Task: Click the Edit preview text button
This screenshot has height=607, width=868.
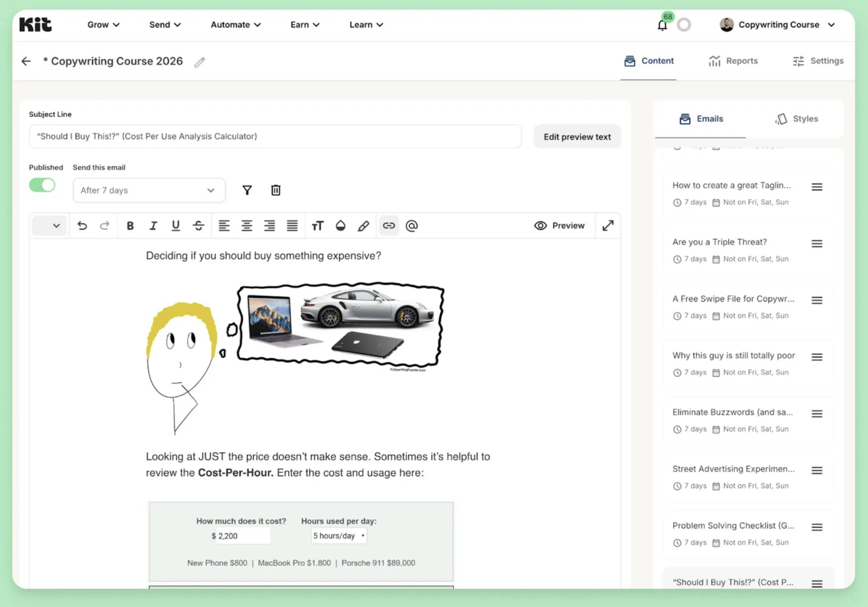Action: coord(577,137)
